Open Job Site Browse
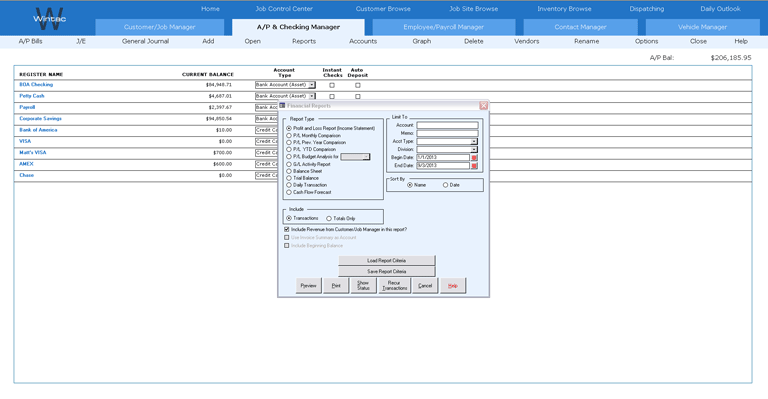This screenshot has width=768, height=399. [474, 9]
